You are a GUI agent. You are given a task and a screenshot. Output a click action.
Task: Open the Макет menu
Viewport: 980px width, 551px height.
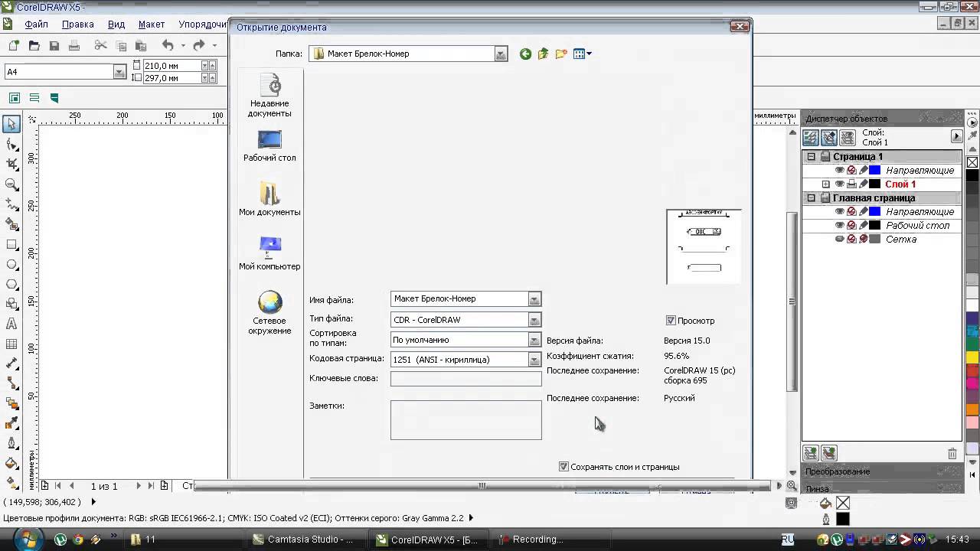[151, 24]
